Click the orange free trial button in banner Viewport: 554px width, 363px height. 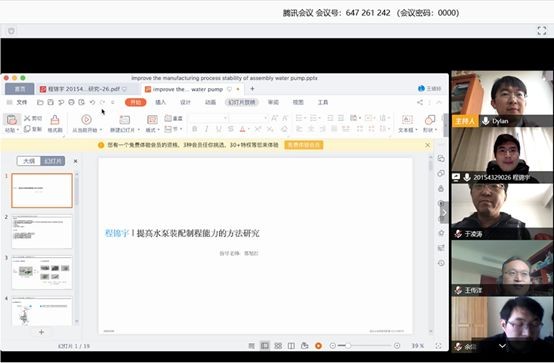(304, 145)
